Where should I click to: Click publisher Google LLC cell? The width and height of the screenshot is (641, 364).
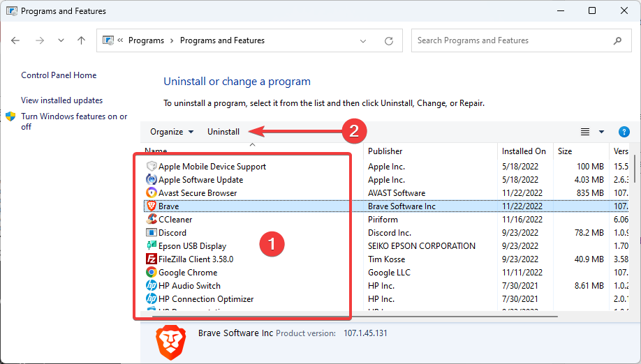(x=389, y=272)
